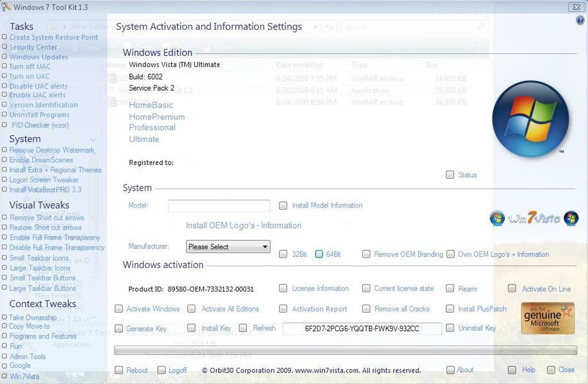Image resolution: width=588 pixels, height=384 pixels.
Task: Check Activation Report
Action: pos(283,309)
